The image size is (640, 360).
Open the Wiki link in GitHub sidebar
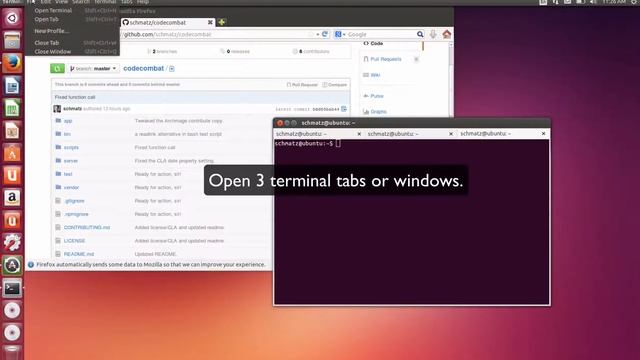coord(371,75)
